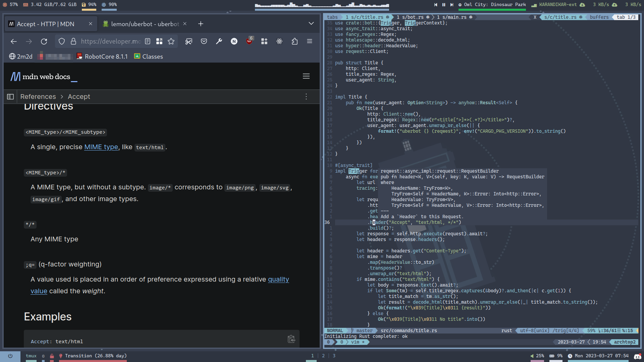This screenshot has width=644, height=362.
Task: Click the vim buffers label
Action: (599, 17)
